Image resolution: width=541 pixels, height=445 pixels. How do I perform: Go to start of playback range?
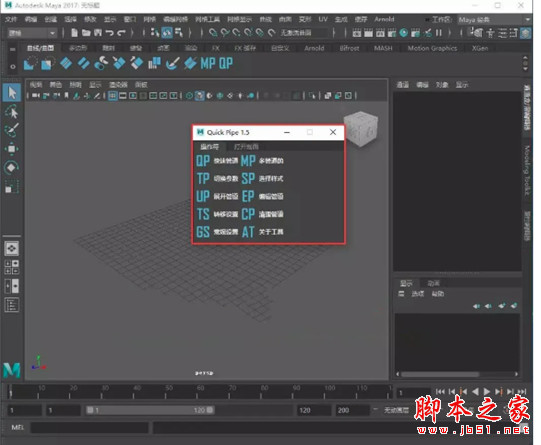tap(440, 392)
